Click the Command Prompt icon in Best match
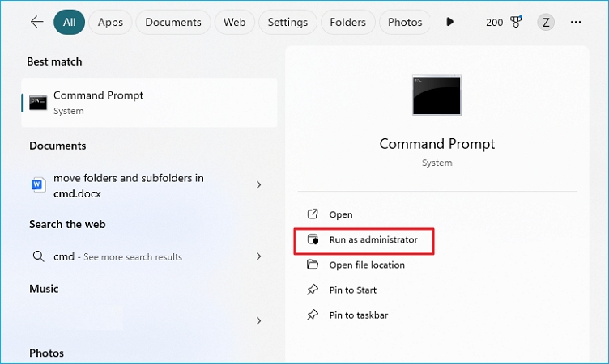The height and width of the screenshot is (364, 609). tap(38, 102)
